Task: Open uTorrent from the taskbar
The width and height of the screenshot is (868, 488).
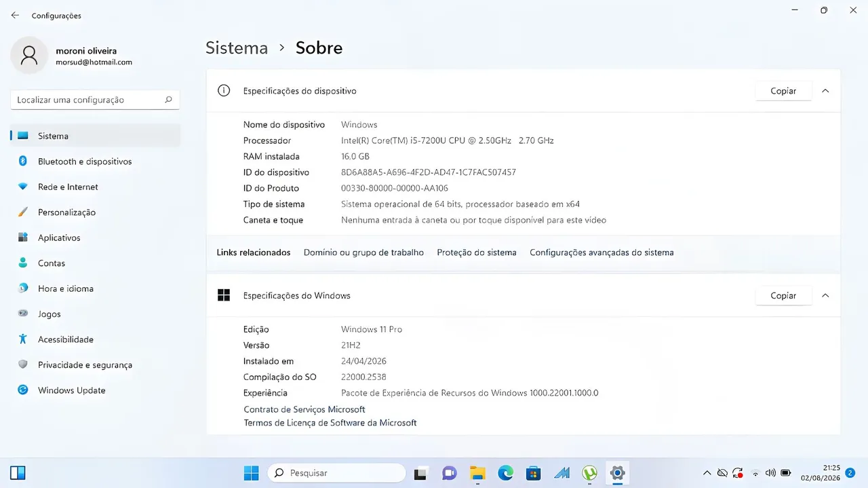Action: point(589,472)
